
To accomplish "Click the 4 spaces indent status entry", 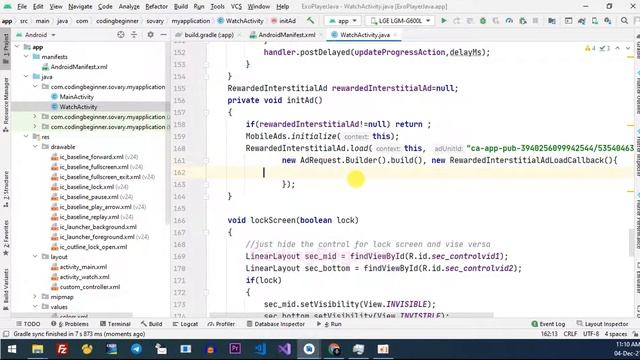I will pos(616,334).
